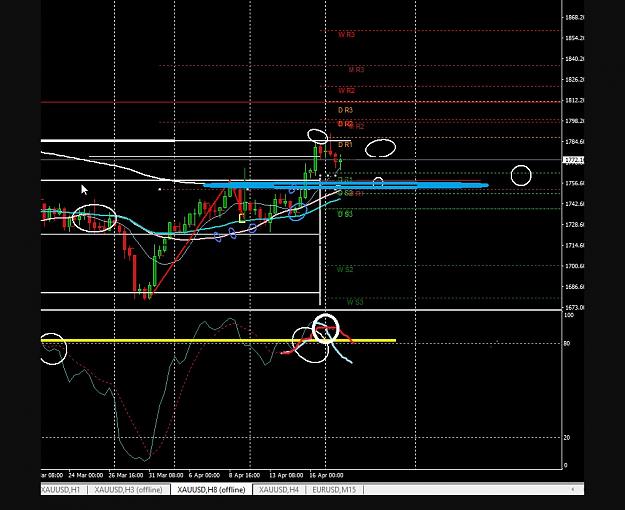Click the 6 Apr 00:00 time axis label
This screenshot has width=625, height=510.
click(204, 475)
